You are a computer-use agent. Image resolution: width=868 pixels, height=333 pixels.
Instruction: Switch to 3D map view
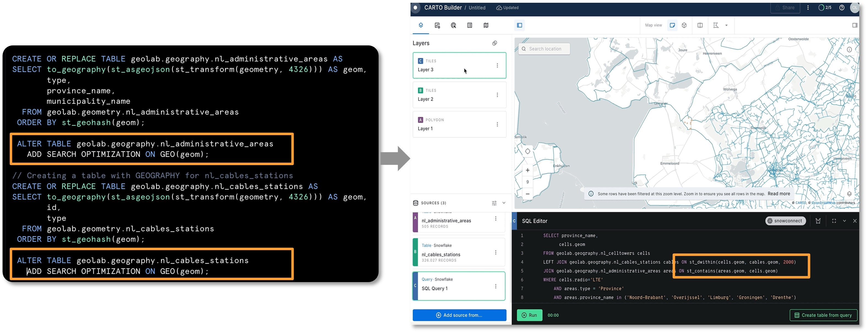point(684,25)
